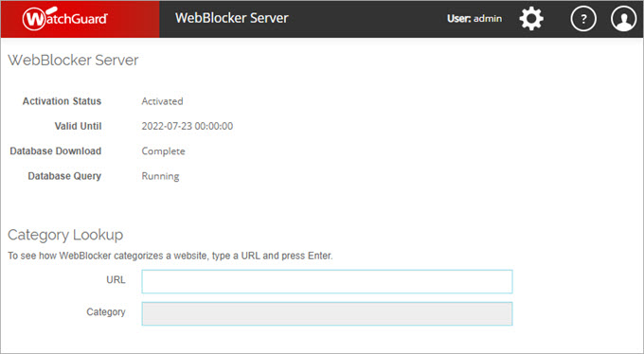The width and height of the screenshot is (644, 354).
Task: Click the Category result field
Action: point(327,313)
